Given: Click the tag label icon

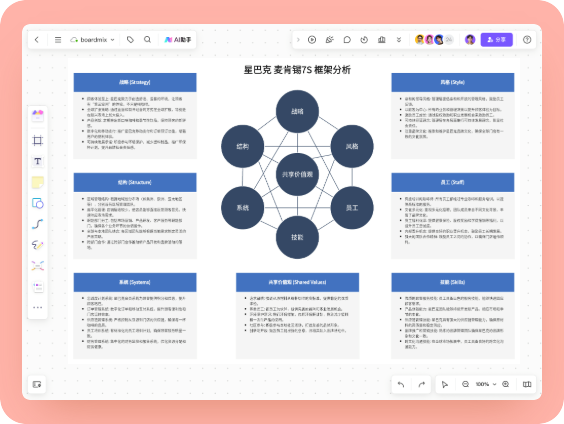Looking at the screenshot, I should (130, 40).
